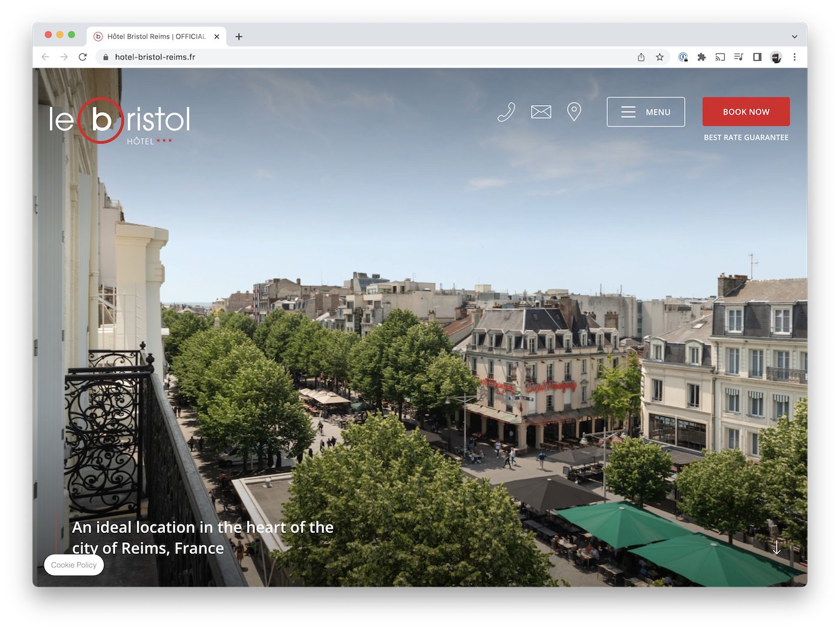This screenshot has width=840, height=630.
Task: Select the Hôtel Bristol Reims tab
Action: [x=153, y=37]
